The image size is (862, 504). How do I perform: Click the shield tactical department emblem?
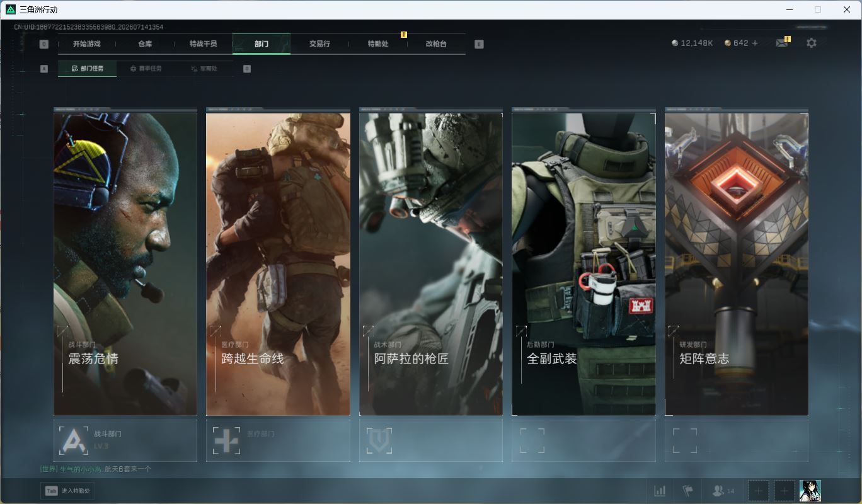[x=379, y=440]
